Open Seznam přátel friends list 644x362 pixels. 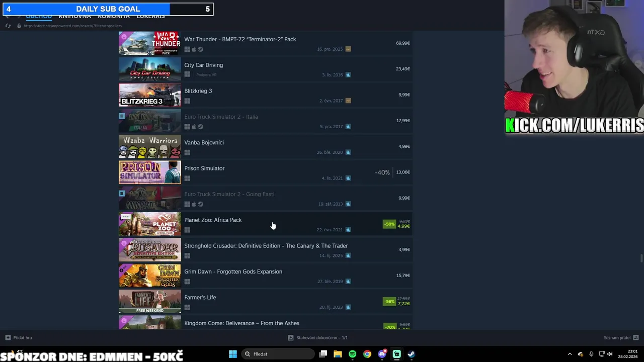click(x=617, y=338)
